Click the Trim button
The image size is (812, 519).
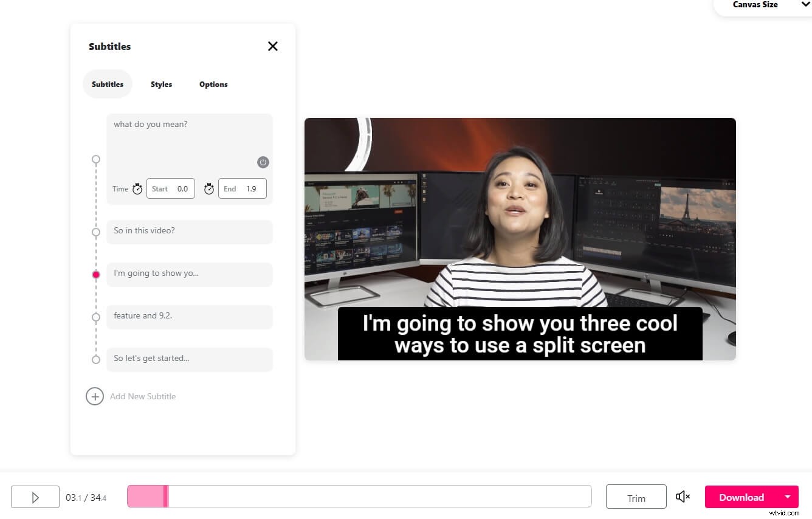[636, 497]
